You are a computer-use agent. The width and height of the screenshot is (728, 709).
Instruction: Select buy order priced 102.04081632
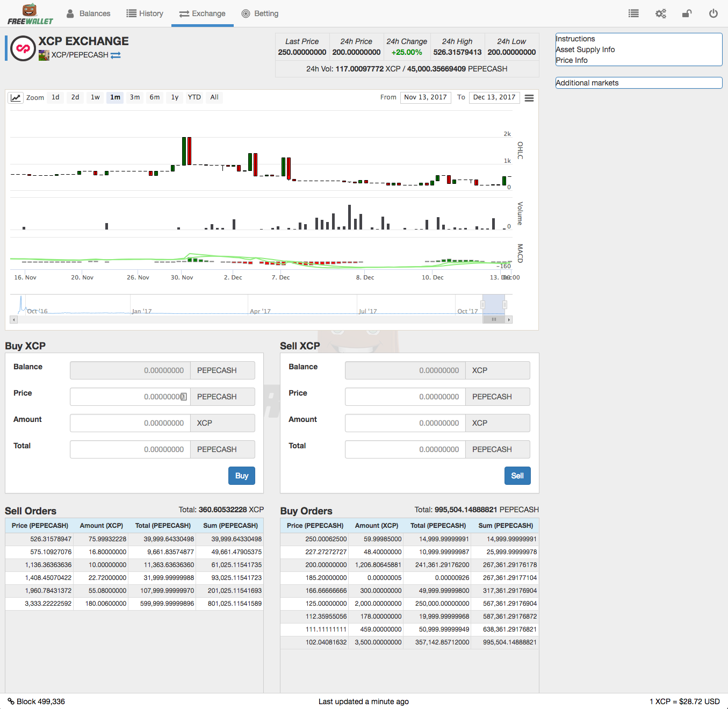(409, 642)
